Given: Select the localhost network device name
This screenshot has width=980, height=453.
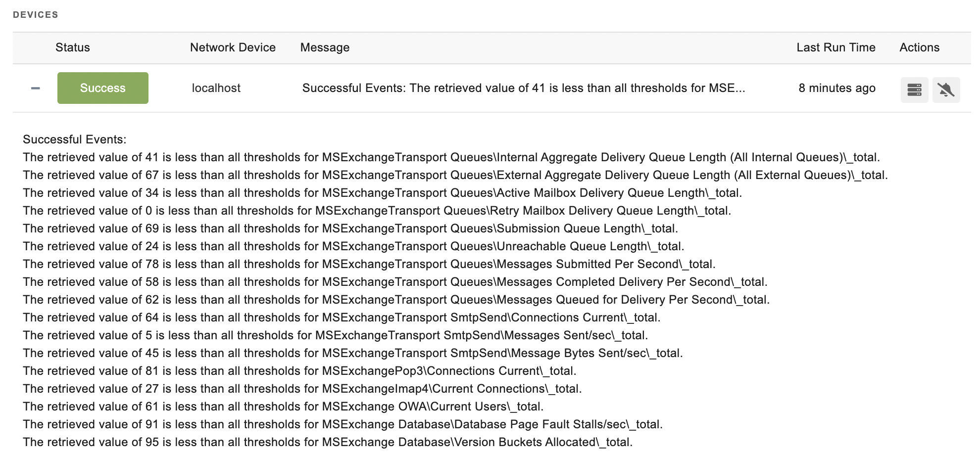Looking at the screenshot, I should pos(216,88).
